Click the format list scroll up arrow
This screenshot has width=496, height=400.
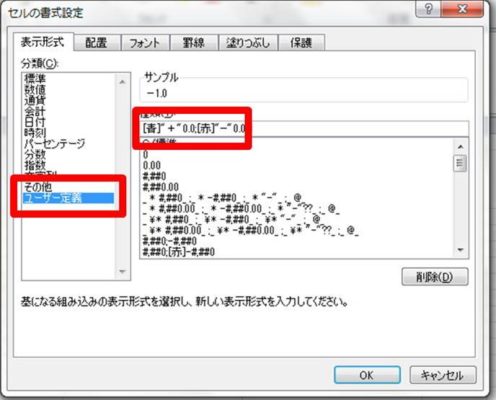[x=461, y=147]
